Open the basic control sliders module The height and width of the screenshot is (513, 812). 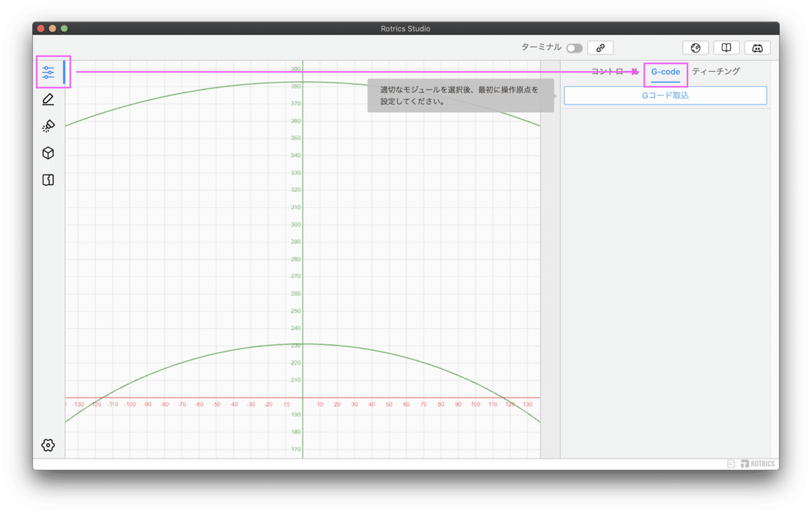coord(48,72)
